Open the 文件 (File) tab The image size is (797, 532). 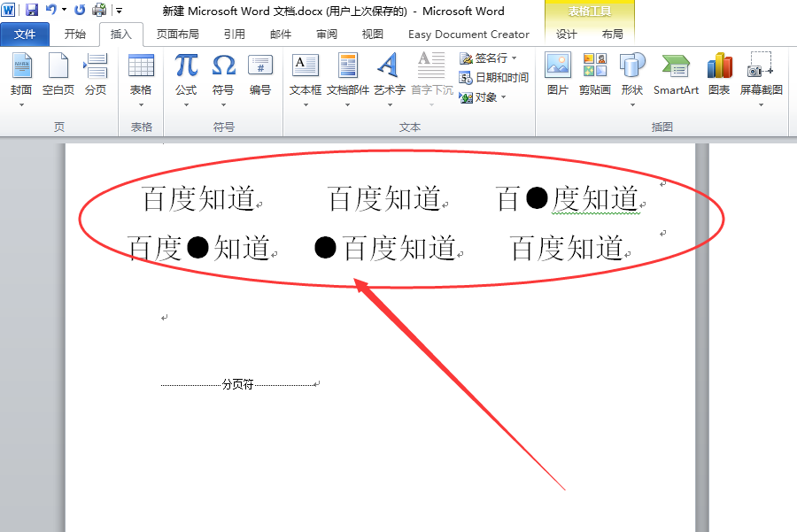[25, 34]
